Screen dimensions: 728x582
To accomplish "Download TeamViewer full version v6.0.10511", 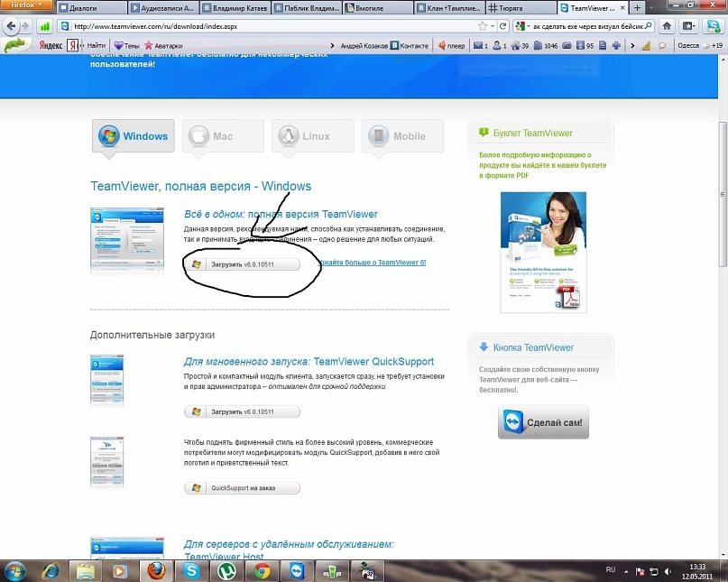I will pyautogui.click(x=242, y=264).
